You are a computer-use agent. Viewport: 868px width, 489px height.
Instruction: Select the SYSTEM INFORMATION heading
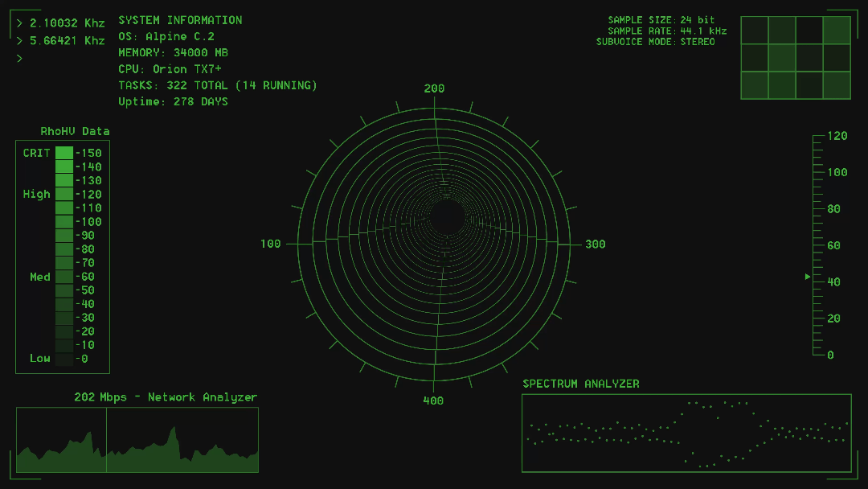[x=180, y=20]
